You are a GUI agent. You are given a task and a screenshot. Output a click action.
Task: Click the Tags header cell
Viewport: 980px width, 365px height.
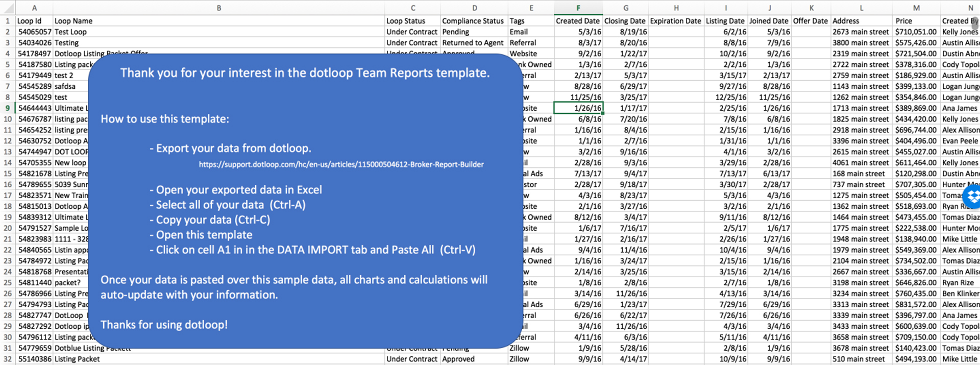coord(531,21)
